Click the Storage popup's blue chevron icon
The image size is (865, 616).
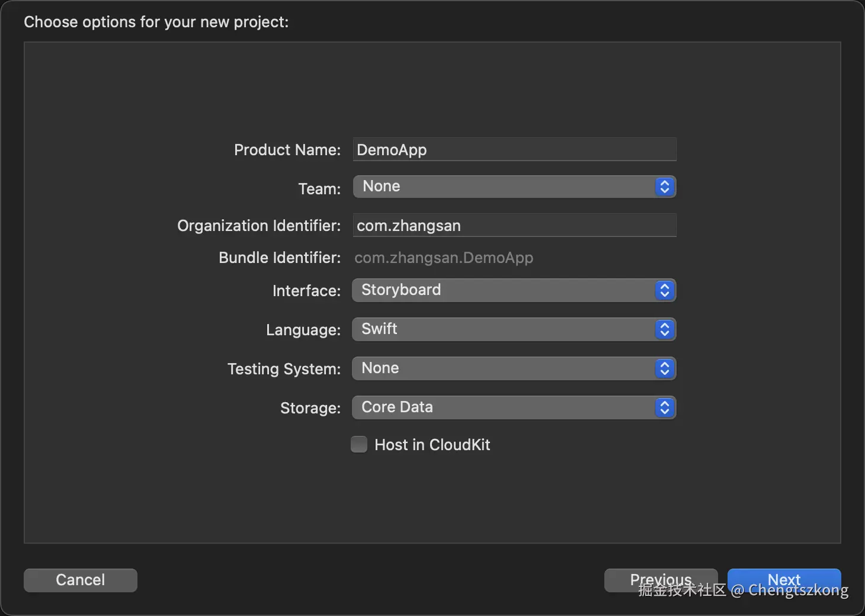click(x=665, y=408)
